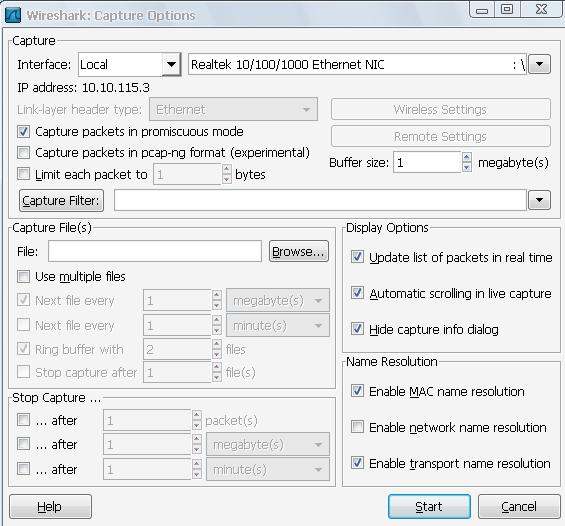Click the Wireless Settings button
Image resolution: width=565 pixels, height=526 pixels.
441,109
